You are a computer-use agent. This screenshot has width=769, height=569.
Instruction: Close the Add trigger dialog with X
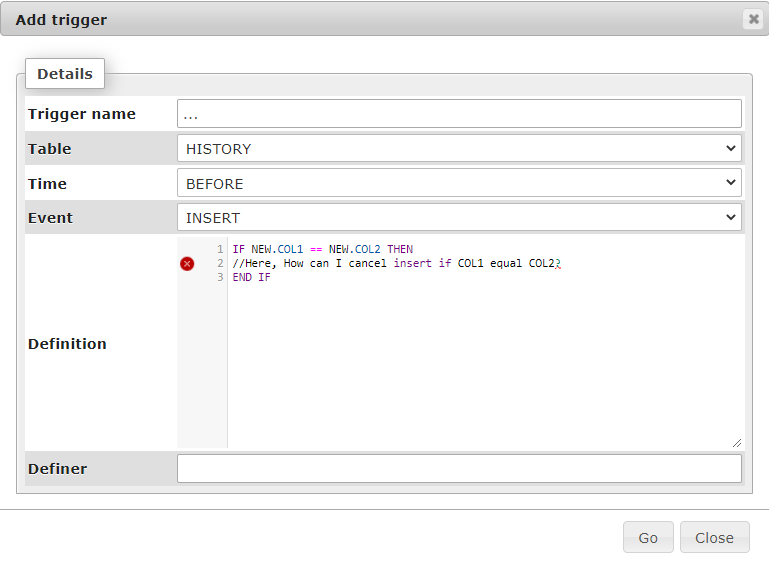(753, 20)
